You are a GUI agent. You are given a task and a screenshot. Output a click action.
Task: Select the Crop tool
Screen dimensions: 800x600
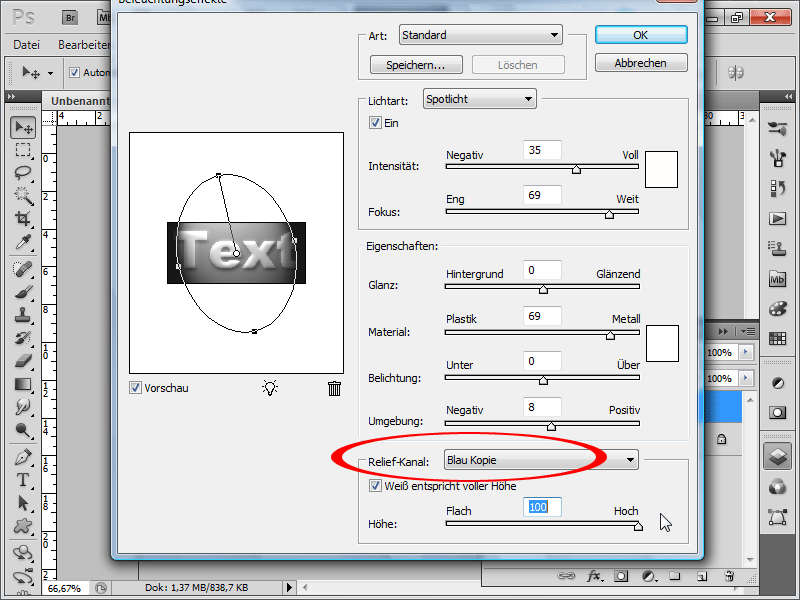click(23, 218)
